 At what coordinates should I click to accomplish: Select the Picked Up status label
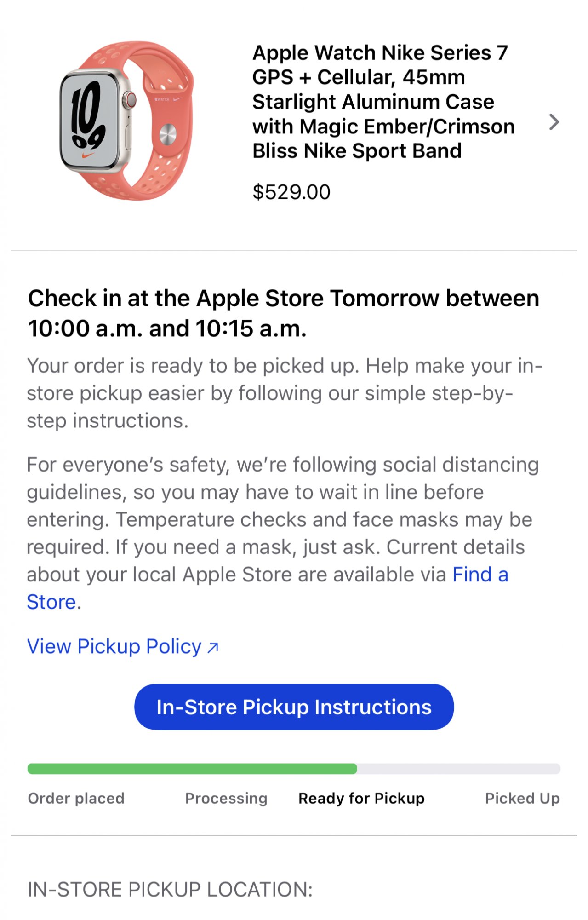click(x=523, y=799)
